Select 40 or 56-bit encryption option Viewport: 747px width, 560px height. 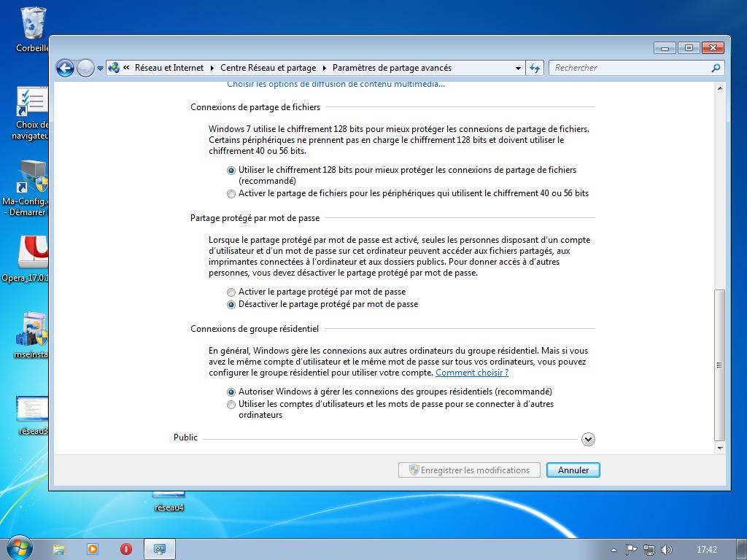231,194
